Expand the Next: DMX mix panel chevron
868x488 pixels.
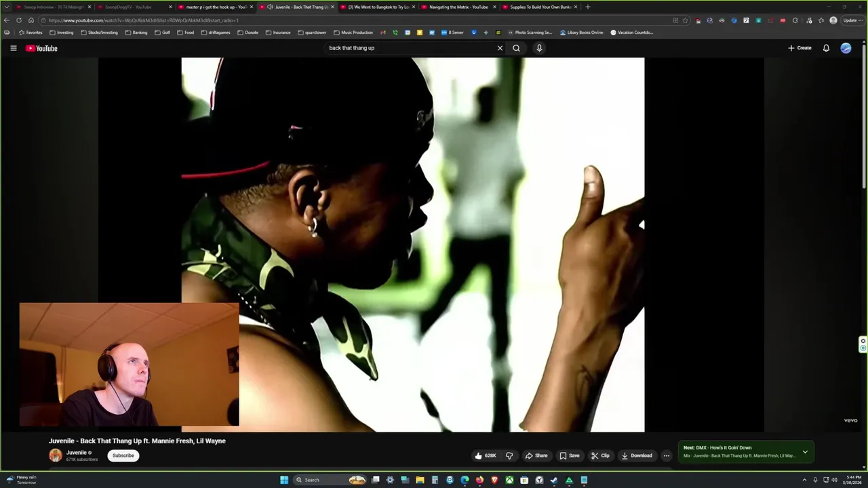(x=805, y=452)
